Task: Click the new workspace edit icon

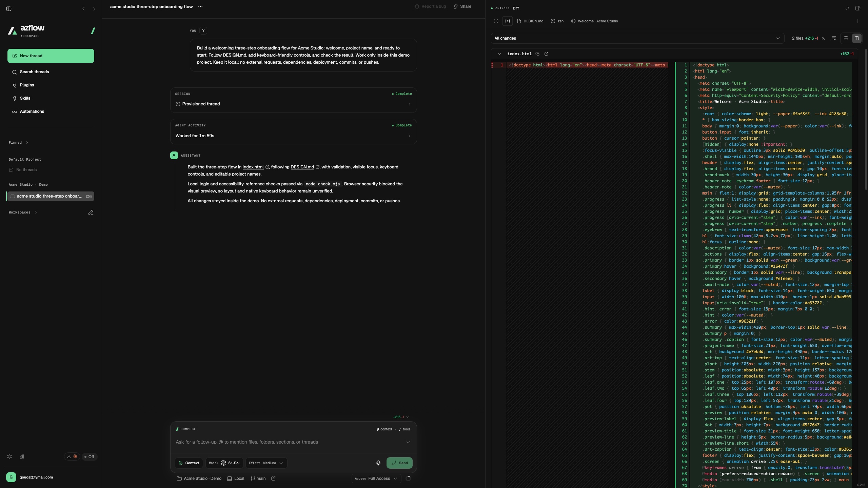Action: 91,212
